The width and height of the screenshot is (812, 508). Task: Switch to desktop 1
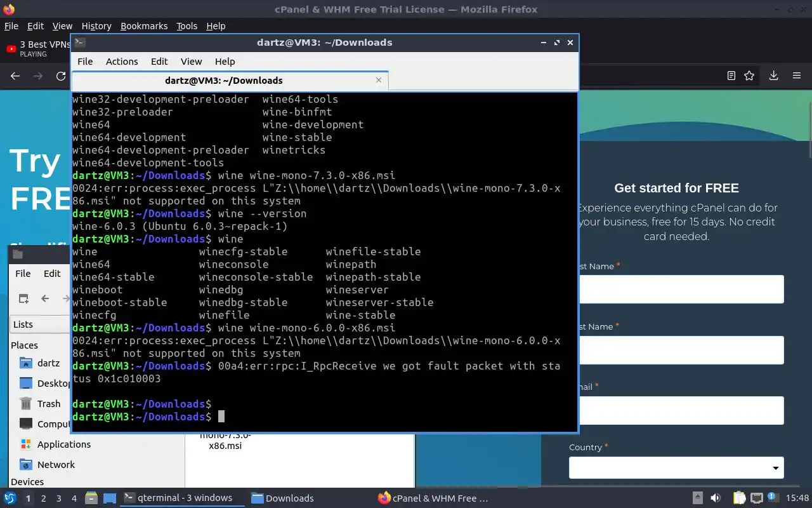tap(28, 498)
